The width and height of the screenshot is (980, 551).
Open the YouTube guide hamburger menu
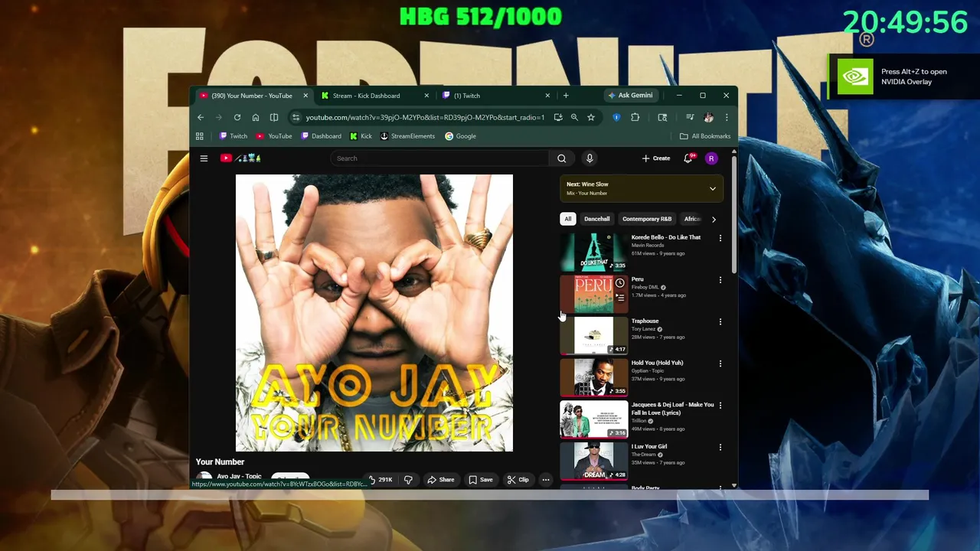pos(204,158)
